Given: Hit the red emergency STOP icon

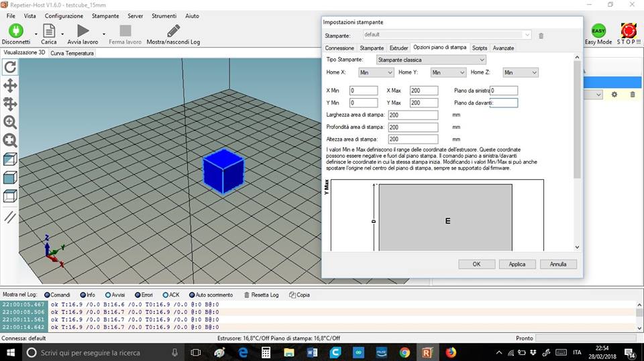Looking at the screenshot, I should click(629, 31).
